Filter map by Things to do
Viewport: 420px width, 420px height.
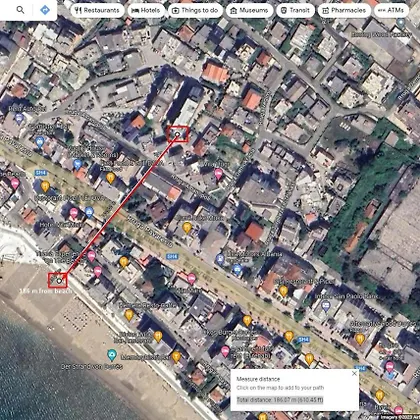[x=195, y=10]
